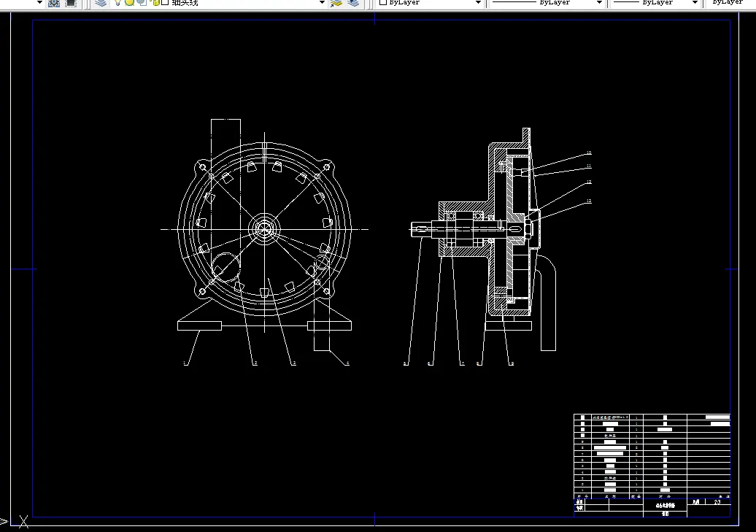Click the plot style ByLayer field
Screen dimensions: 756x532
(730, 2)
